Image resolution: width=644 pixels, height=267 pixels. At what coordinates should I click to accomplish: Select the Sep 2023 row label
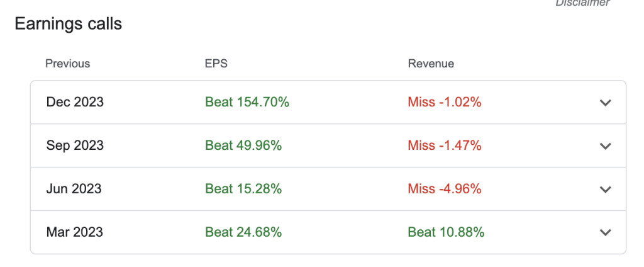click(75, 145)
